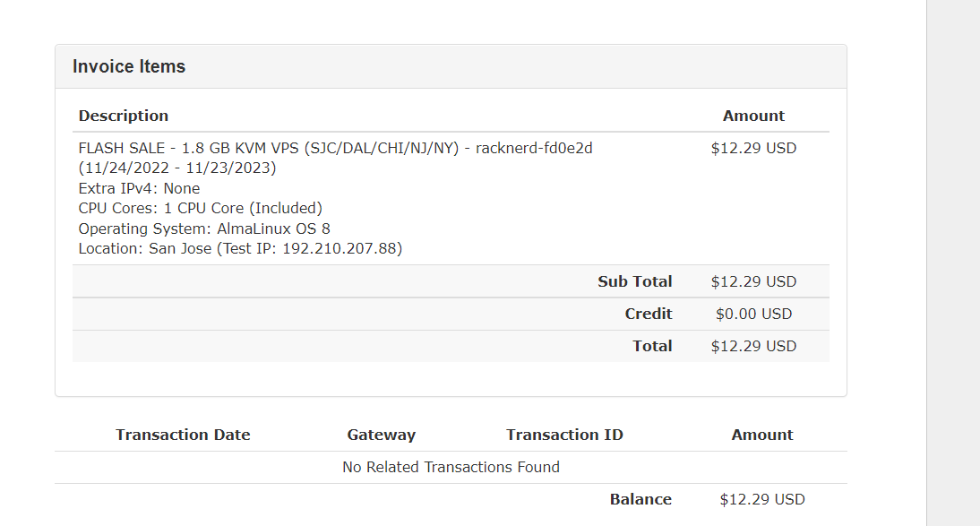The image size is (980, 526).
Task: Click the San Jose Location test IP text
Action: [240, 248]
